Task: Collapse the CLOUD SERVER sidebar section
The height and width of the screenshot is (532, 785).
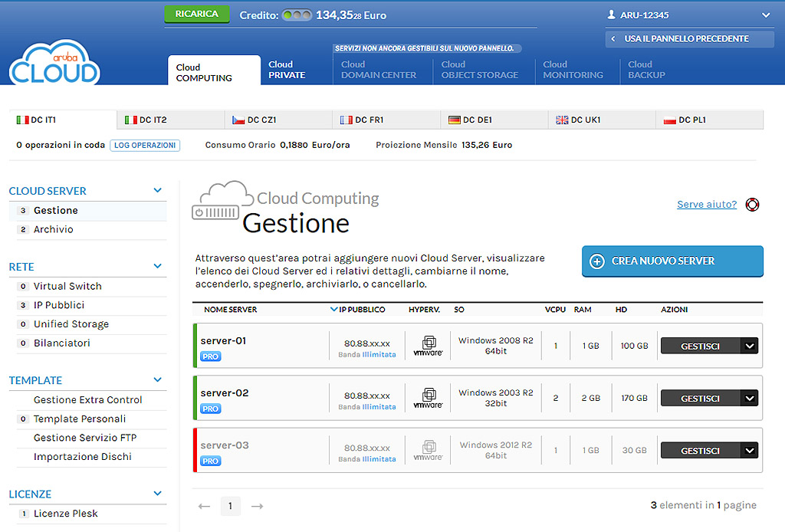Action: pyautogui.click(x=158, y=191)
